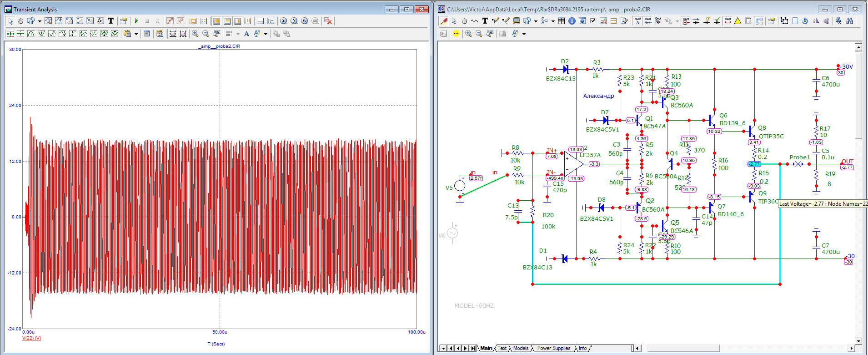Toggle the checkmark box in schematic toolbar
This screenshot has width=868, height=355.
[x=593, y=21]
